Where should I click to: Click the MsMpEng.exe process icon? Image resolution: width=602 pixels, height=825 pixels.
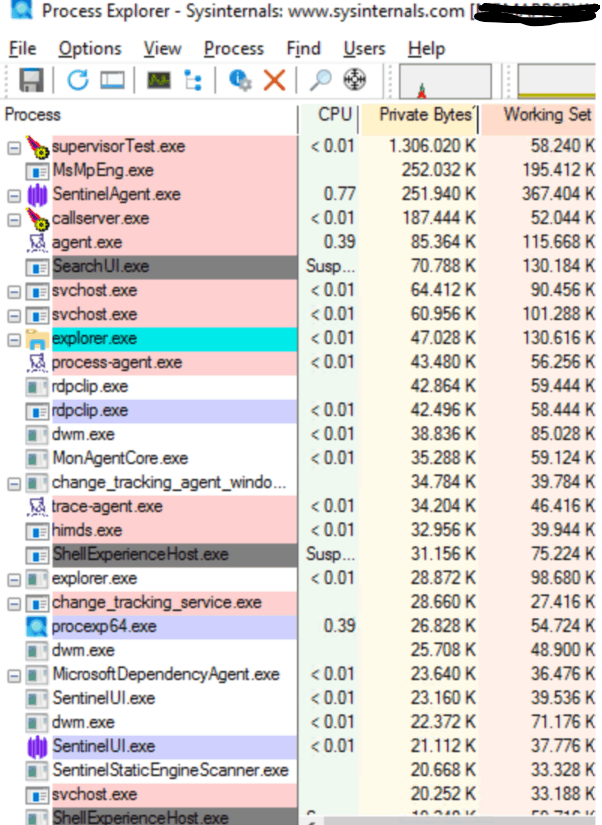37,171
